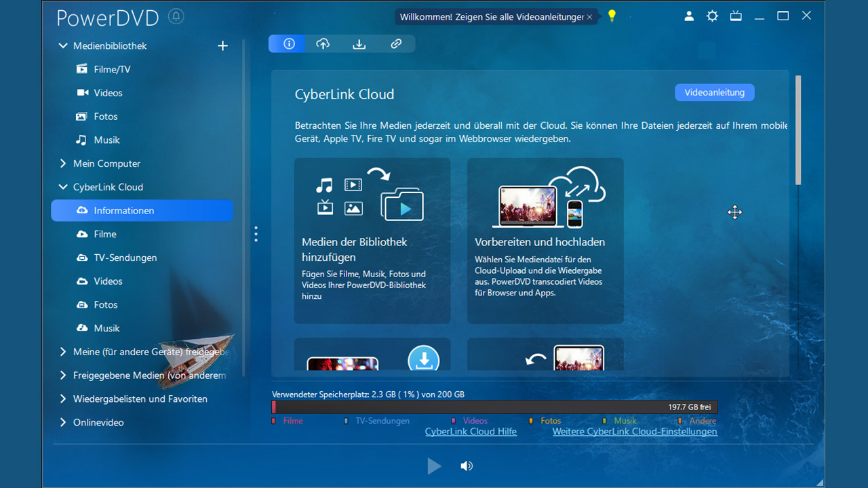Screen dimensions: 868x488
Task: Click the notification bell icon
Action: [x=176, y=16]
